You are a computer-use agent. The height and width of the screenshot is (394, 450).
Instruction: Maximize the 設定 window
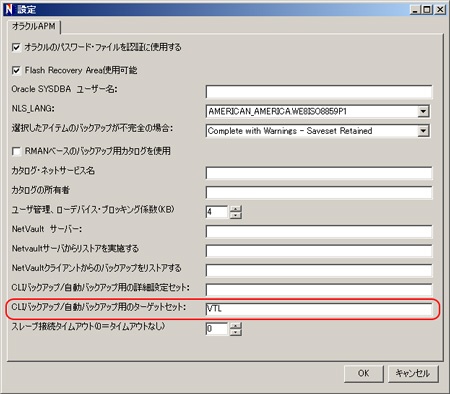(426, 10)
